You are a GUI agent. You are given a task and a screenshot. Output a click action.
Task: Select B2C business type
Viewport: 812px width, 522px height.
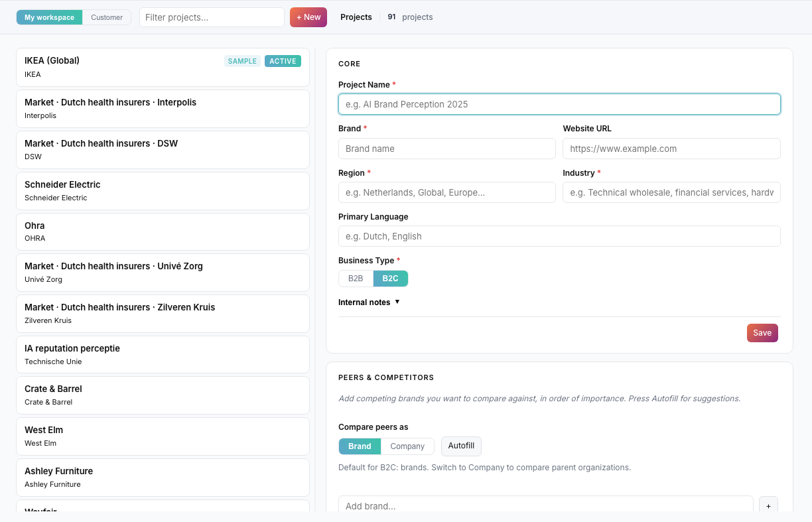[x=391, y=279]
